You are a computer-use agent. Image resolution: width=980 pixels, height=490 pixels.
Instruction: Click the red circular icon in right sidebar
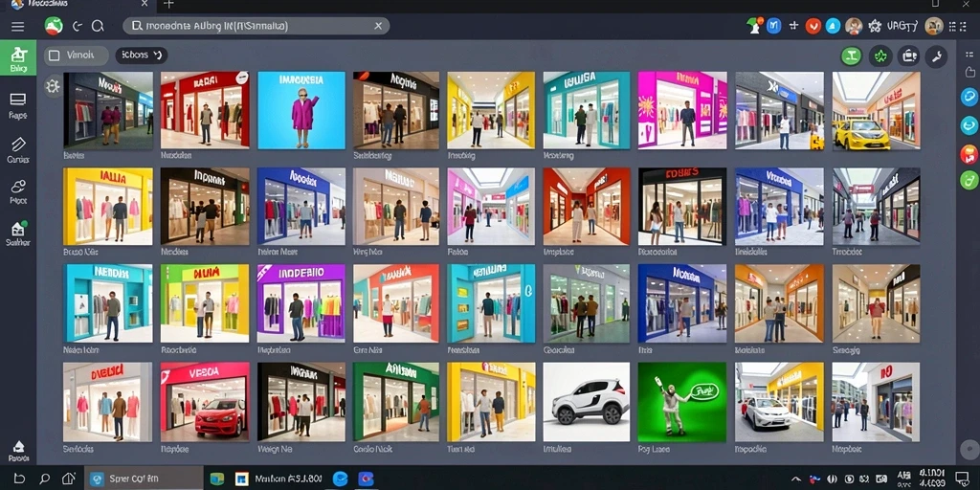click(x=969, y=153)
